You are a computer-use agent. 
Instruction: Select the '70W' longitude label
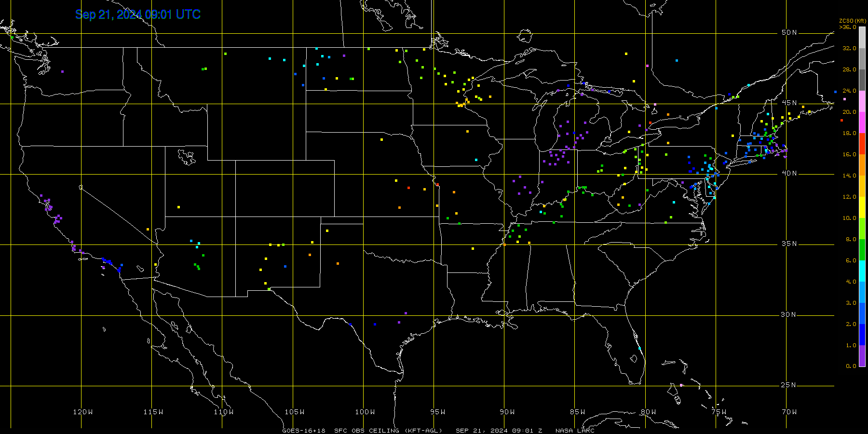(789, 412)
